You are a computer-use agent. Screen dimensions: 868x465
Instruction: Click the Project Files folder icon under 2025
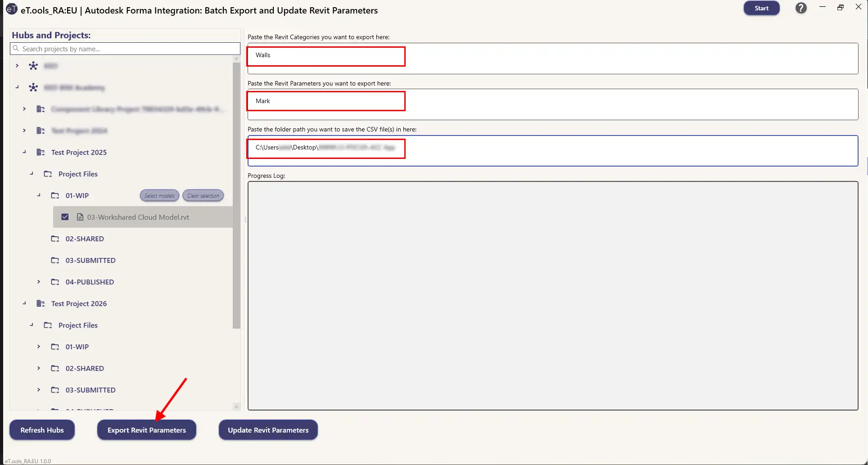[x=48, y=174]
